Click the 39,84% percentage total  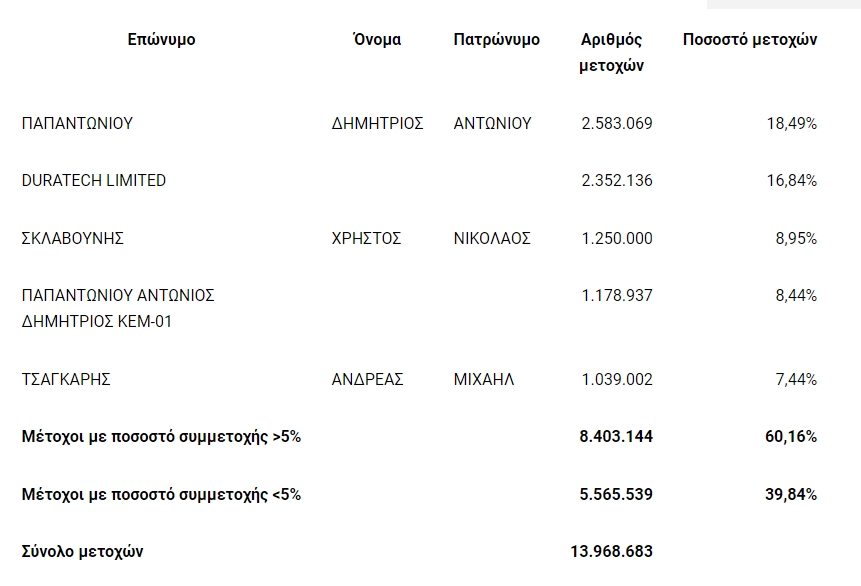[x=791, y=494]
